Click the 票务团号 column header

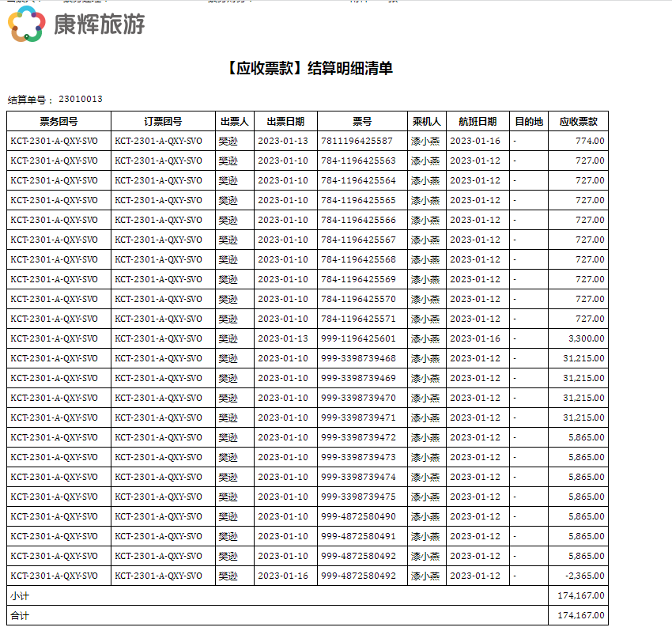(x=59, y=122)
